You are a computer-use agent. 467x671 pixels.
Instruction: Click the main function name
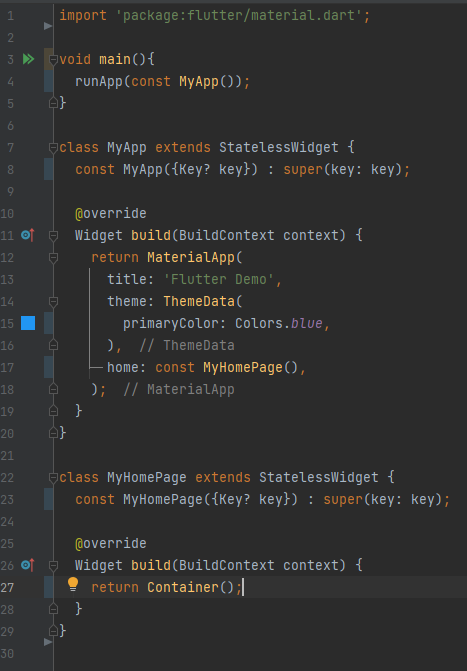coord(115,59)
